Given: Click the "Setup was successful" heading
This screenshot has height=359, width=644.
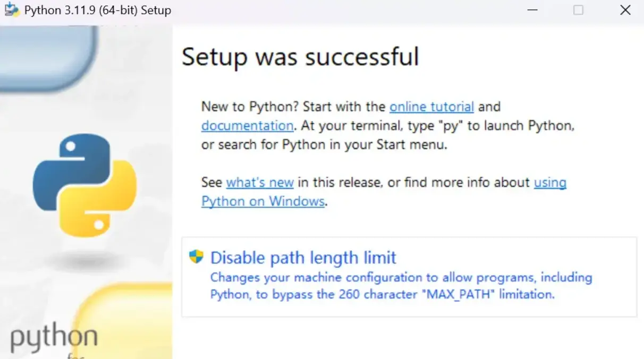Looking at the screenshot, I should point(300,57).
